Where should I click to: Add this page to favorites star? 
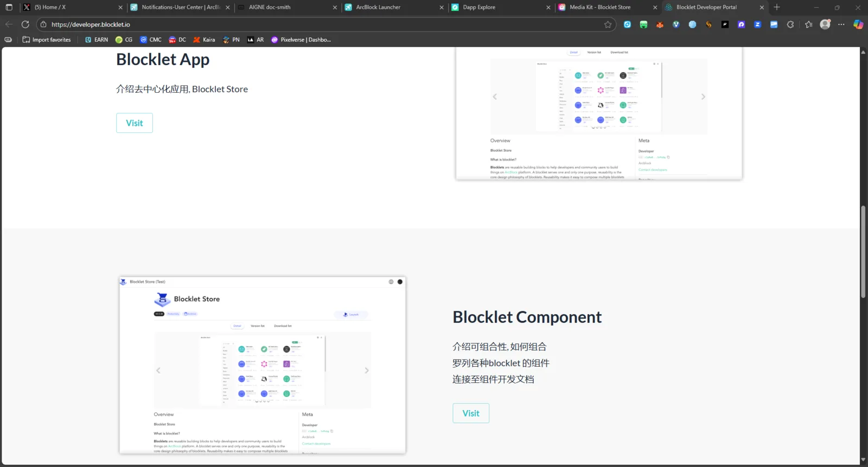(x=608, y=24)
